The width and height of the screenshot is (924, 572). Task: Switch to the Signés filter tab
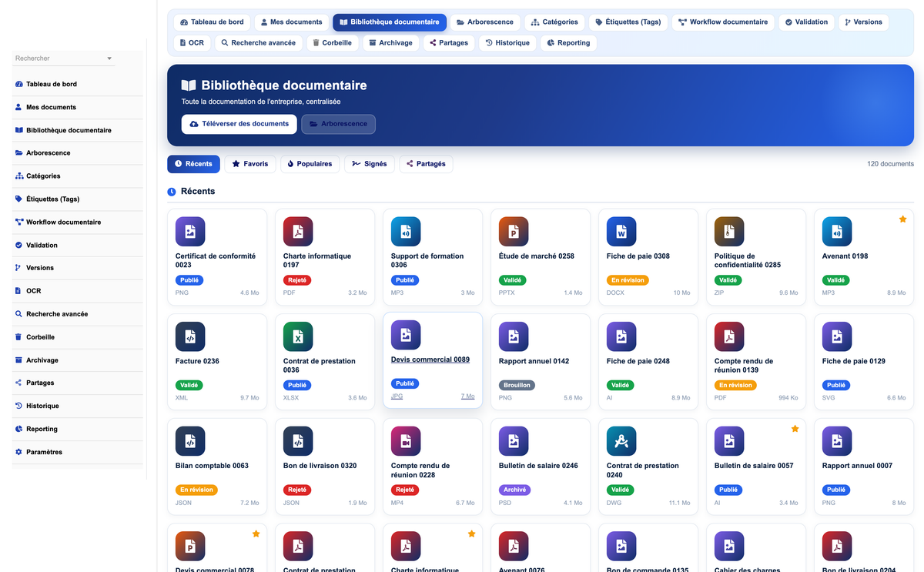[x=370, y=164]
